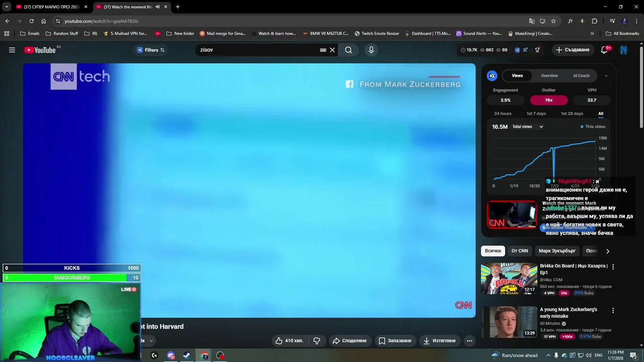
Task: Open the vidIQ list icon with blue dot
Action: point(526,50)
